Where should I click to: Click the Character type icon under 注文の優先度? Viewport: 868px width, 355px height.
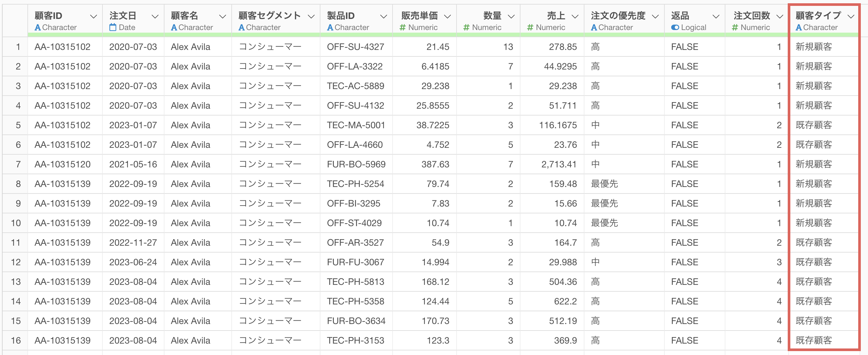pos(594,28)
